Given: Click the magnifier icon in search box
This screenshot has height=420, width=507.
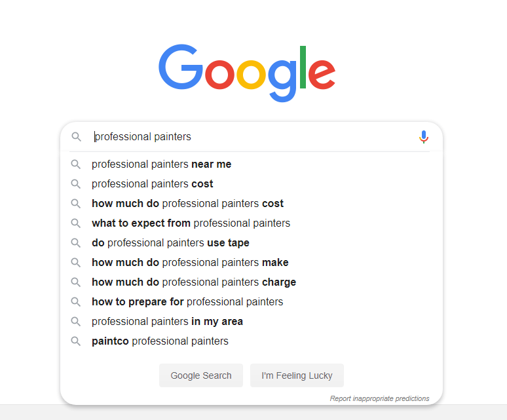Looking at the screenshot, I should tap(76, 137).
